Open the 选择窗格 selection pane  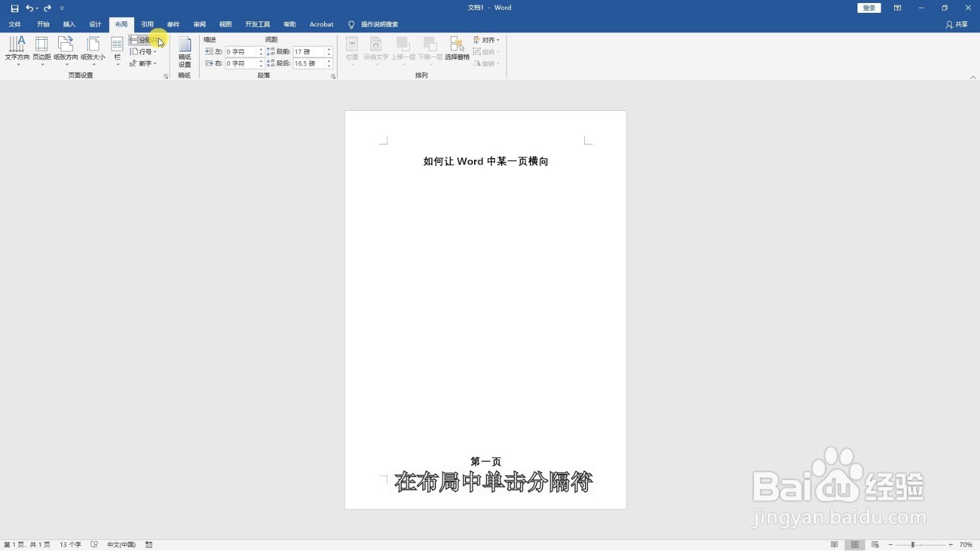(x=457, y=49)
